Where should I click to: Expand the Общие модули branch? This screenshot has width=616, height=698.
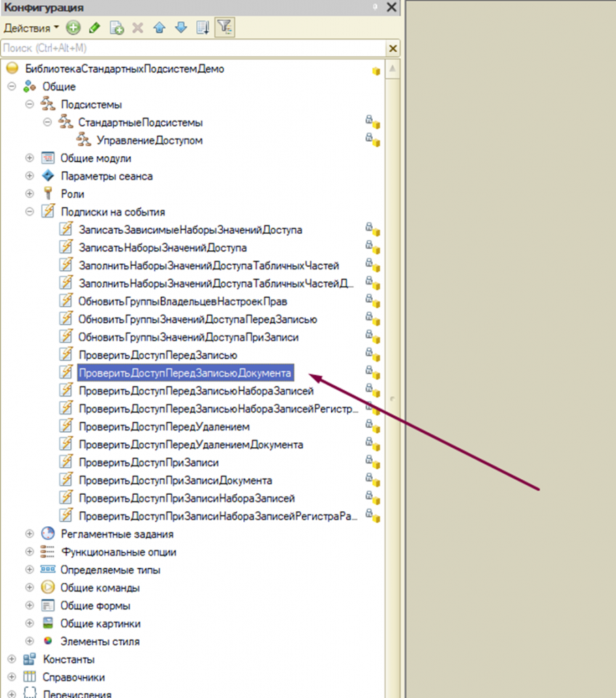click(x=30, y=158)
